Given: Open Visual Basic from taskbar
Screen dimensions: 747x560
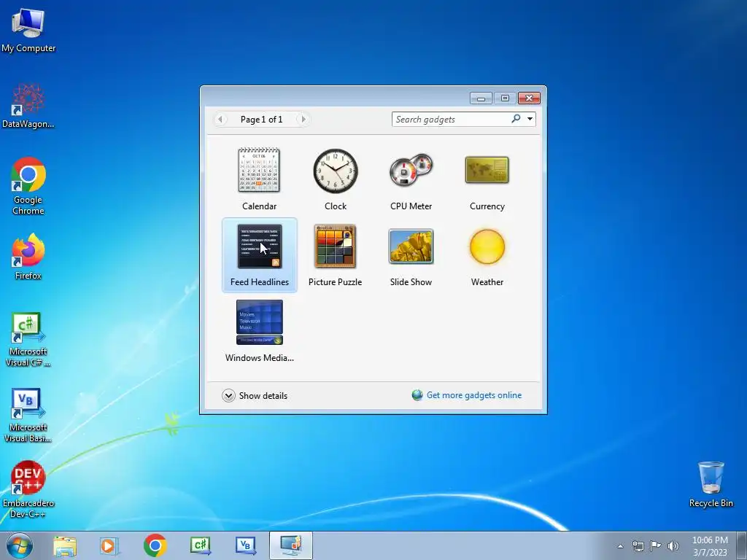Looking at the screenshot, I should pos(245,545).
